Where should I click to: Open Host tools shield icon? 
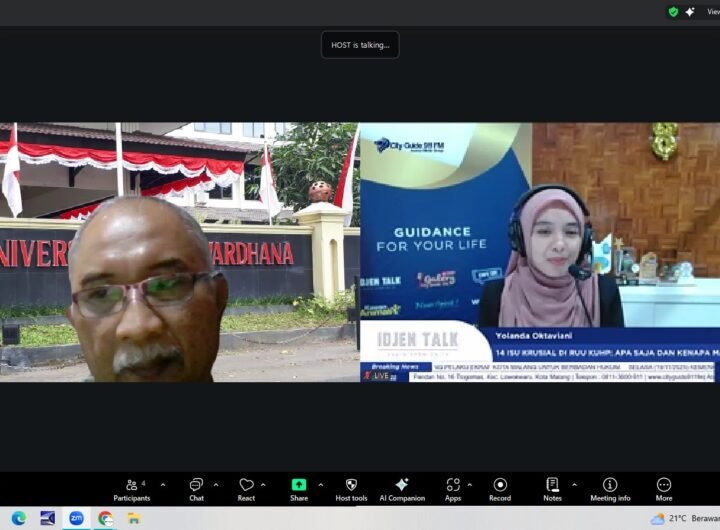click(351, 489)
